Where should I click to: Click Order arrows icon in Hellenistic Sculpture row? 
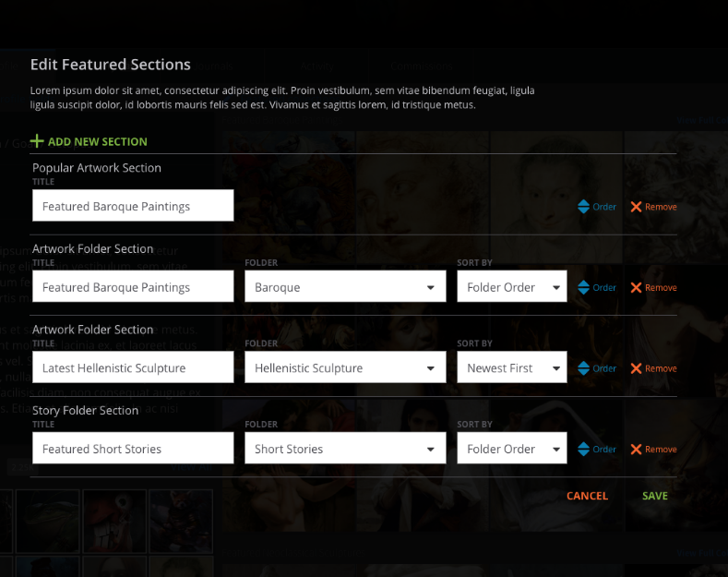pyautogui.click(x=584, y=368)
